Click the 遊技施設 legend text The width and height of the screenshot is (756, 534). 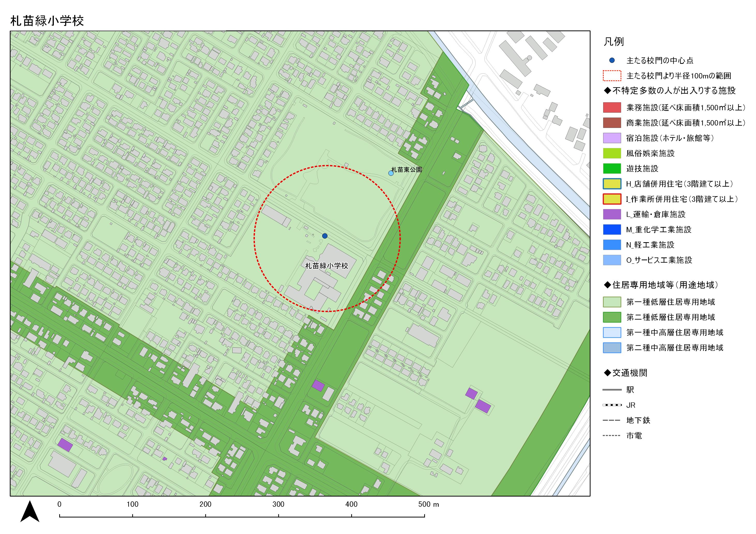[642, 169]
